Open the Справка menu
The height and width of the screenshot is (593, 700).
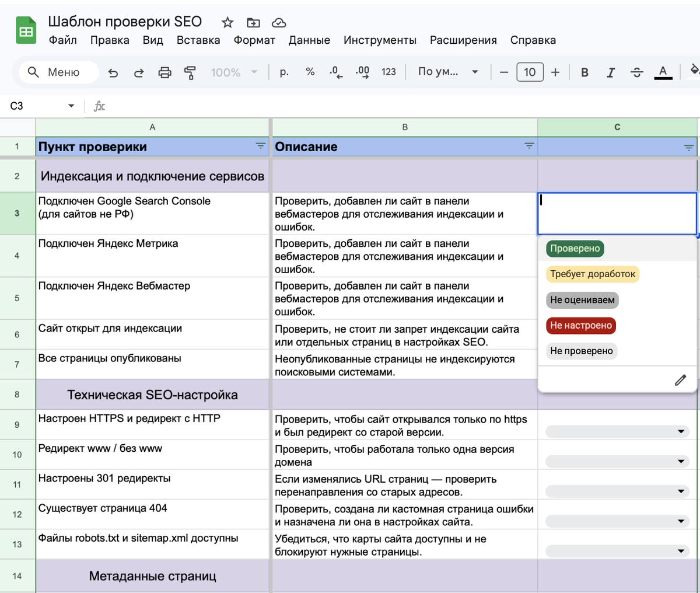point(533,40)
